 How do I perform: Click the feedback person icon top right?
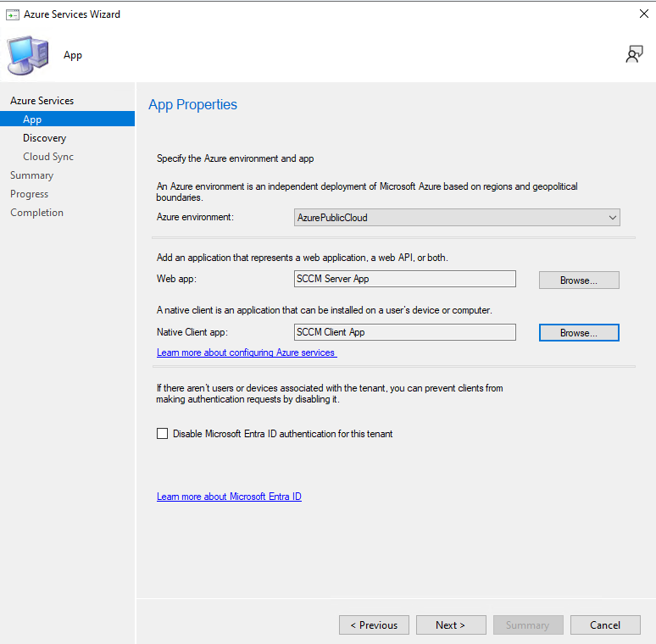coord(634,54)
